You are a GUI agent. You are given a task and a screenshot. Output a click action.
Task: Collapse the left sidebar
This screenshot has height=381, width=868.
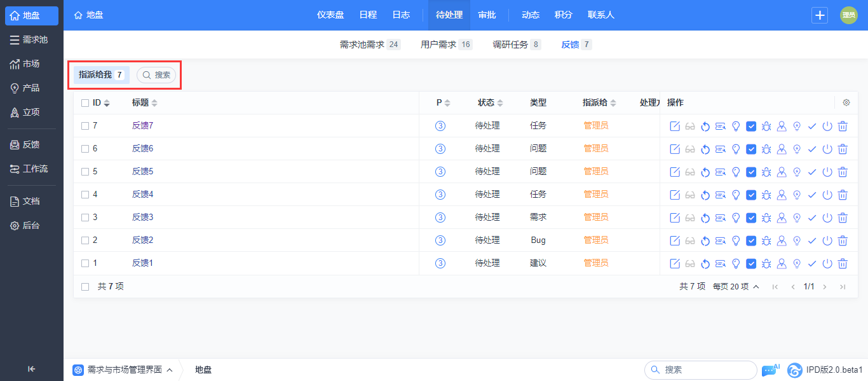32,369
